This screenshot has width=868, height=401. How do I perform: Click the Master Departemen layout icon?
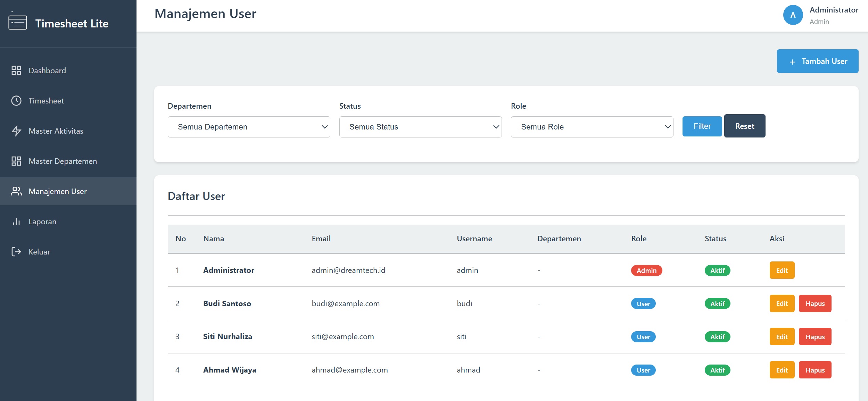16,161
